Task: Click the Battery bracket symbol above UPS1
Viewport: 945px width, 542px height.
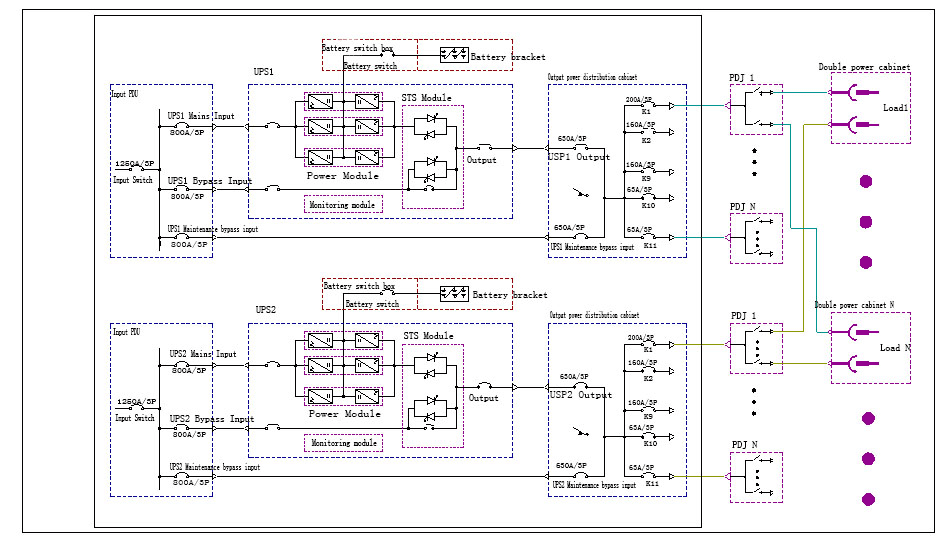Action: pos(454,55)
